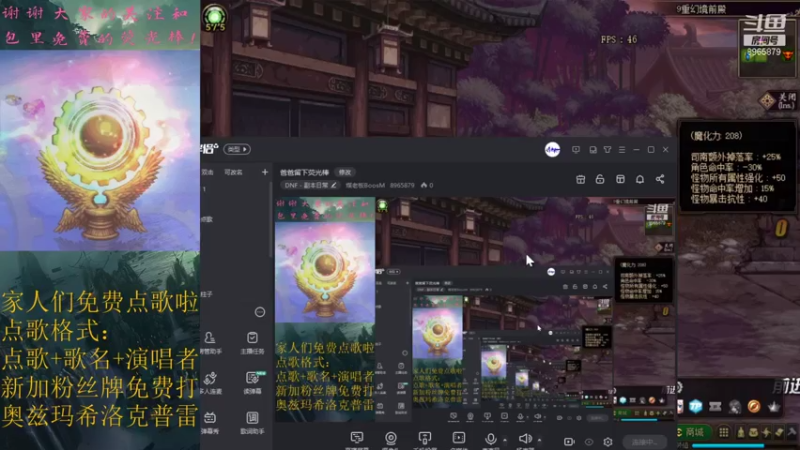Click the share icon in header
The width and height of the screenshot is (800, 450).
click(660, 179)
